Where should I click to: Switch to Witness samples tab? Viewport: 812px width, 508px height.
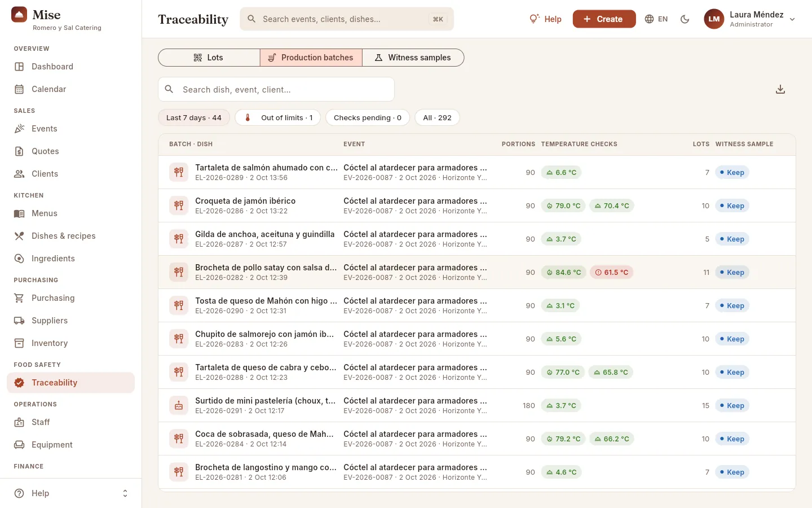[x=413, y=58]
